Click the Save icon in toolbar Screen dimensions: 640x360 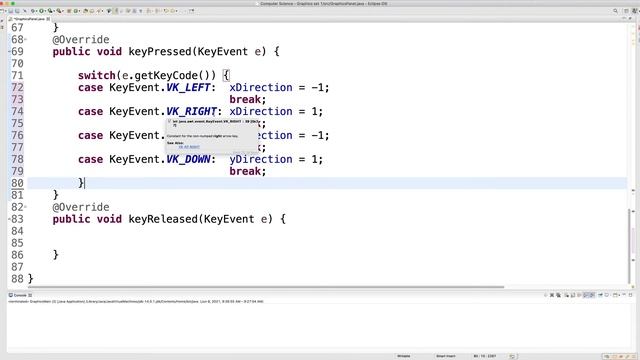[11, 11]
